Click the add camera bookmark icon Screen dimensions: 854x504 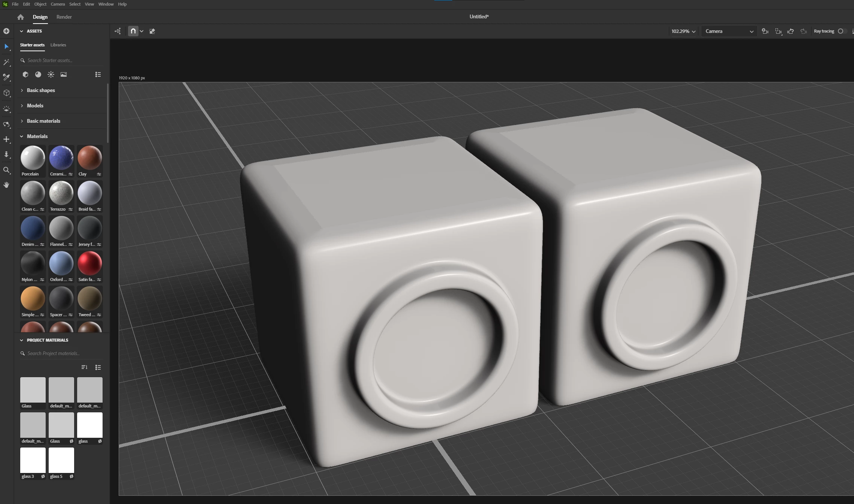point(765,31)
